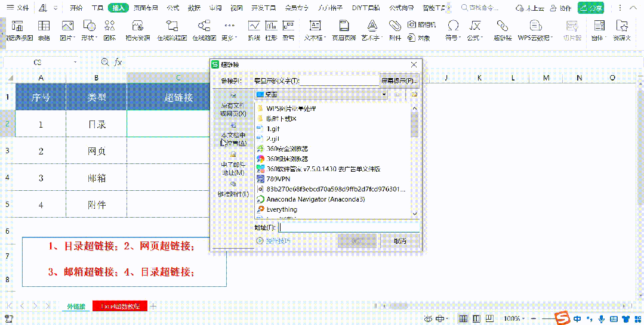Screen dimensions: 644x325
Task: Expand more ribbon tabs chevron
Action: (x=448, y=8)
